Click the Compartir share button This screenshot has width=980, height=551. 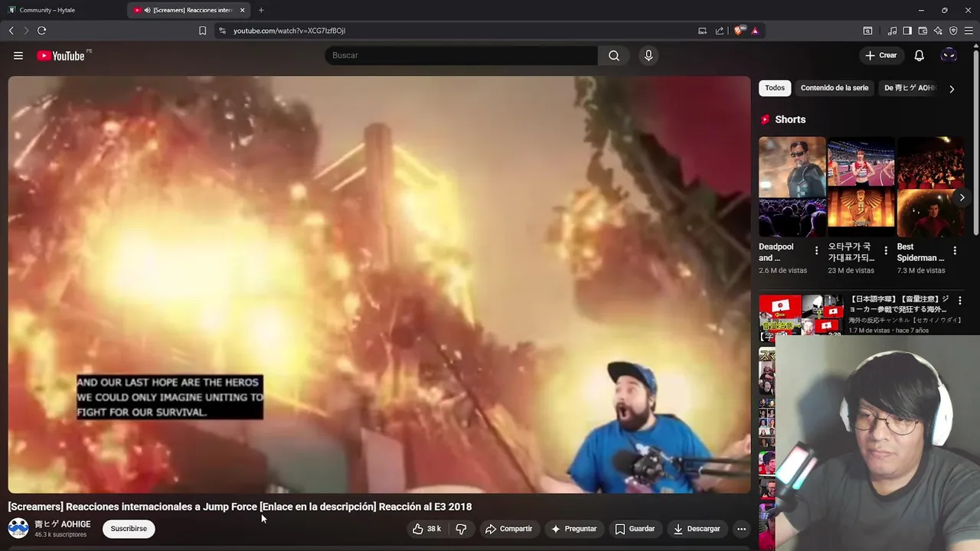(508, 529)
